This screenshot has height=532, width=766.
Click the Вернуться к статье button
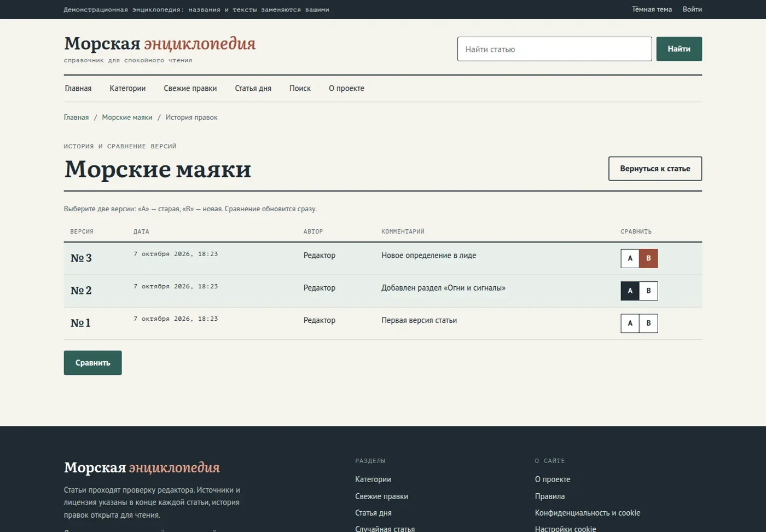pyautogui.click(x=655, y=169)
